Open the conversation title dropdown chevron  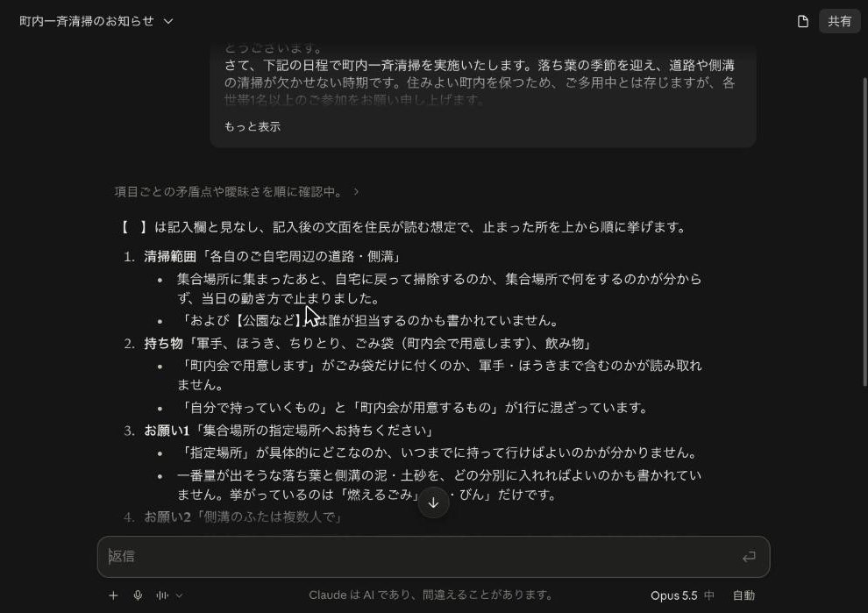(168, 21)
